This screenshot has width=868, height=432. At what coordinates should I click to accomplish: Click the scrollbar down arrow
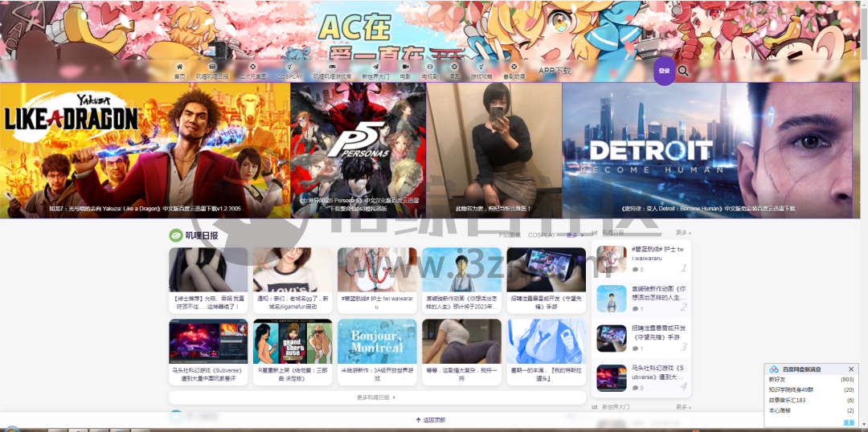864,424
